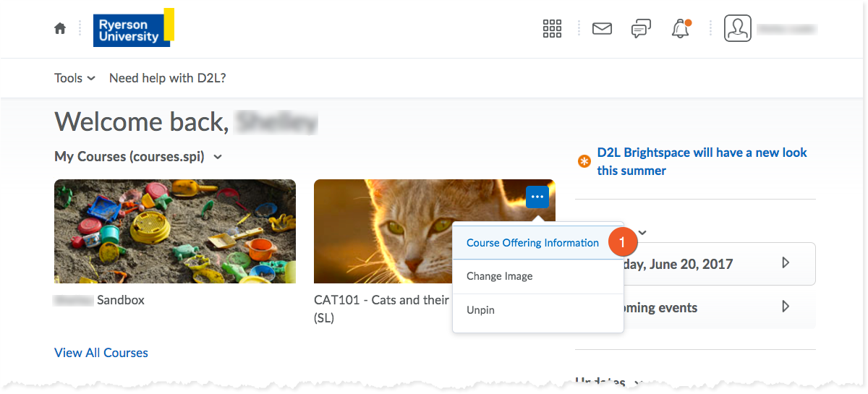Image resolution: width=868 pixels, height=394 pixels.
Task: Click the Ryerson University logo
Action: (x=134, y=27)
